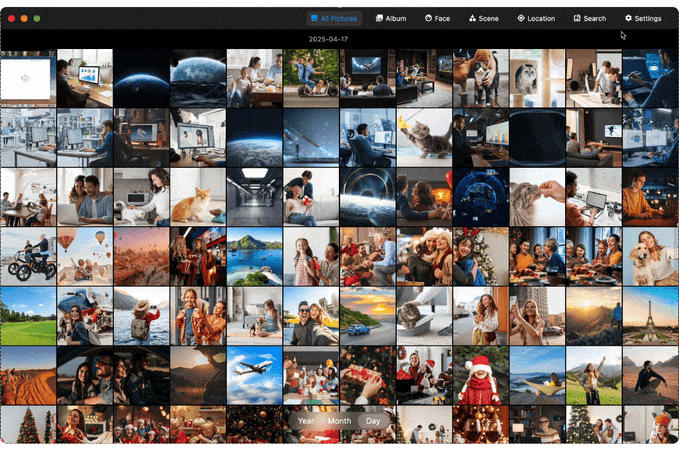
Task: Group photos by Day
Action: [372, 421]
